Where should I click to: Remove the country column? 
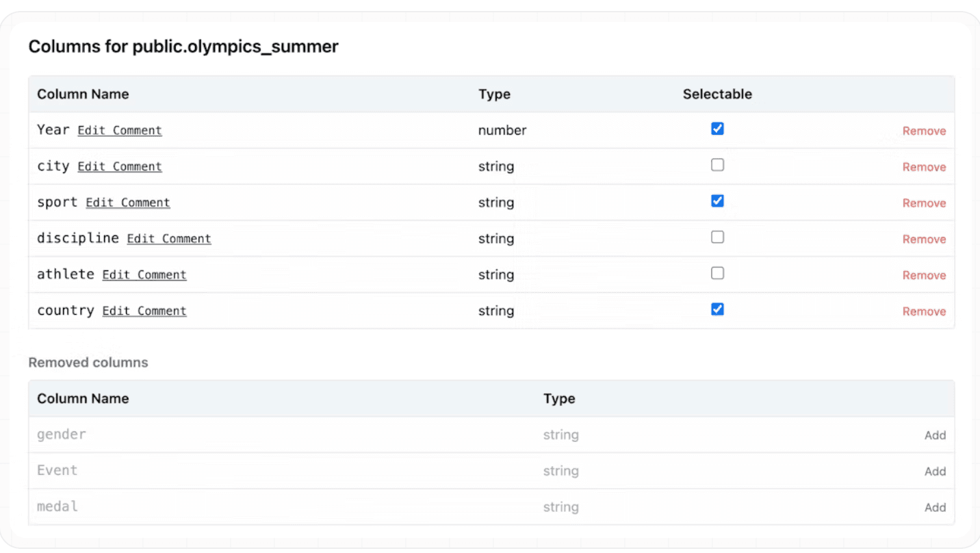pos(924,311)
